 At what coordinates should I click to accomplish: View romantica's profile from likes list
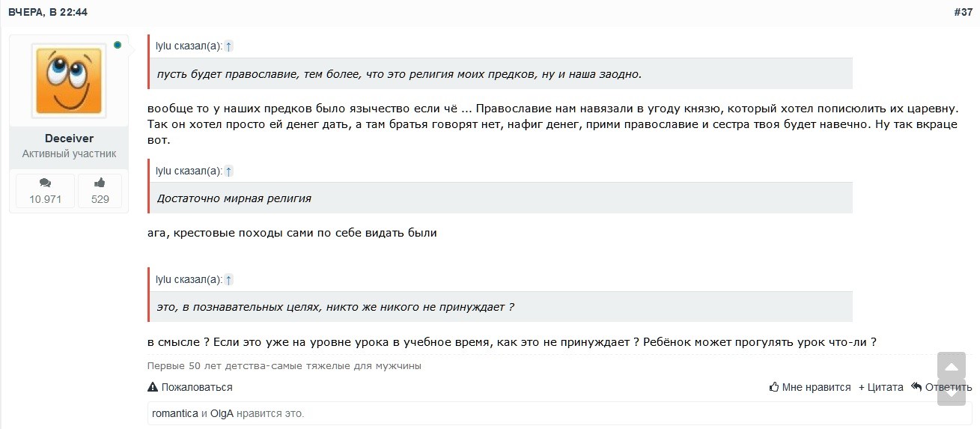tap(175, 413)
